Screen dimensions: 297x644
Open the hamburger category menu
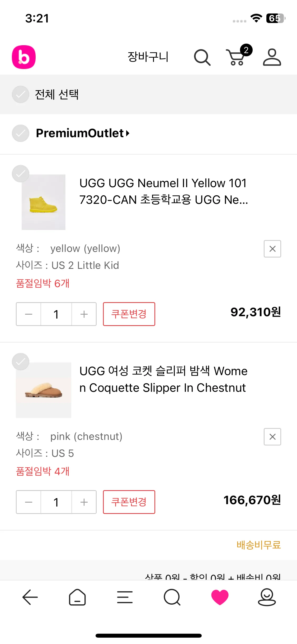(125, 597)
